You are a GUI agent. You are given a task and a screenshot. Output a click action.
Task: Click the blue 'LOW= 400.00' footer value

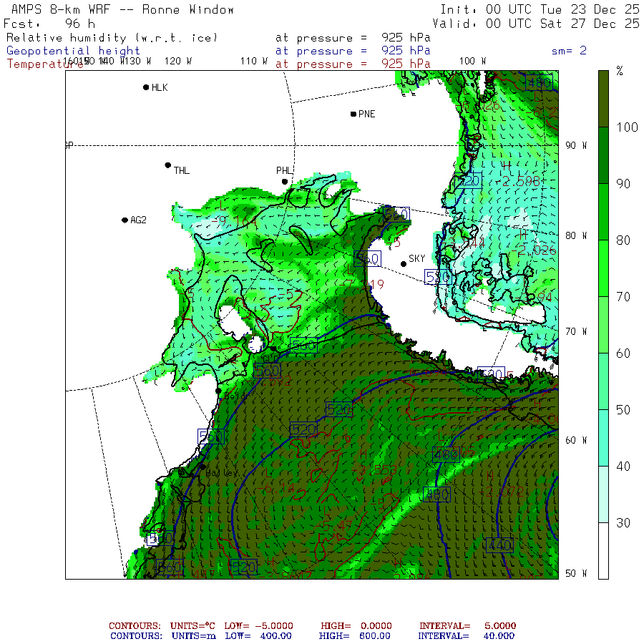[258, 636]
